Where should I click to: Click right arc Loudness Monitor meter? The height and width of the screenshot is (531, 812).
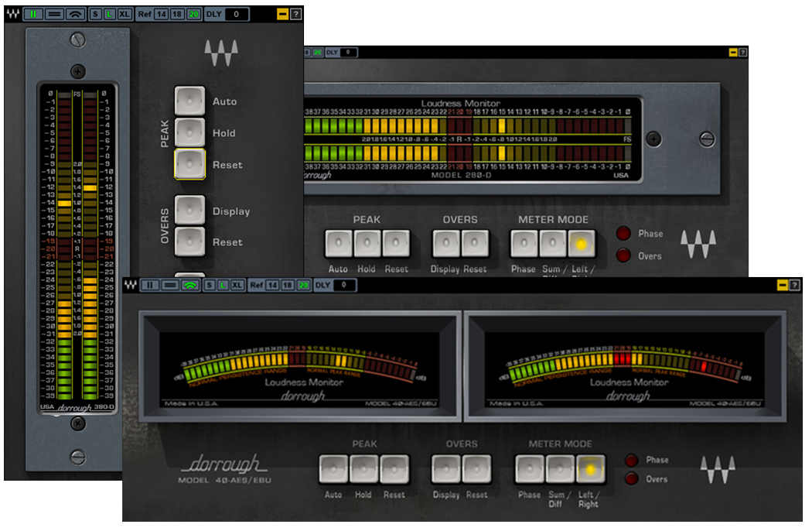click(x=626, y=366)
